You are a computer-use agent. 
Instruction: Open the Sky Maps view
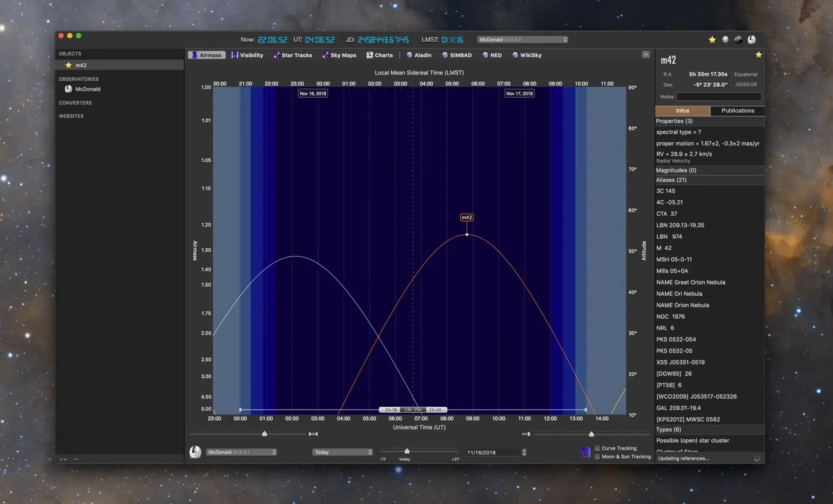[x=339, y=55]
